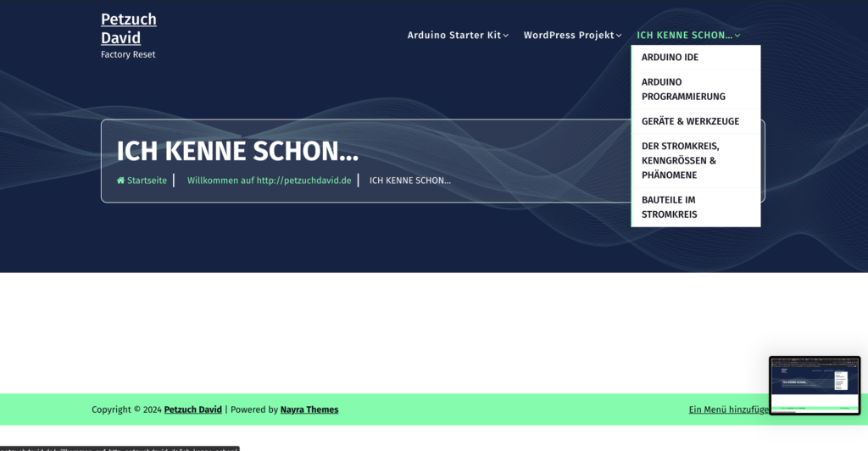Click ICH KENNE SCHON… in the breadcrumb trail
This screenshot has width=868, height=451.
click(410, 181)
